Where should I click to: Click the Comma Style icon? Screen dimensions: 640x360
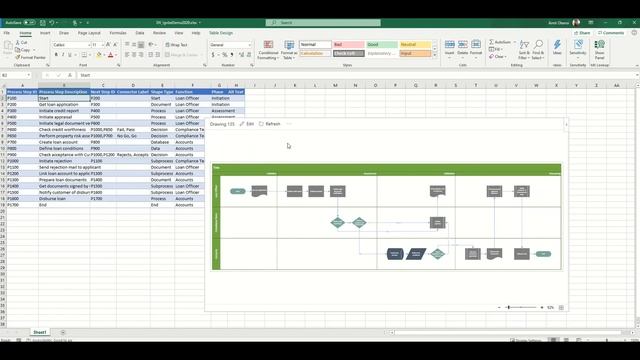click(232, 55)
